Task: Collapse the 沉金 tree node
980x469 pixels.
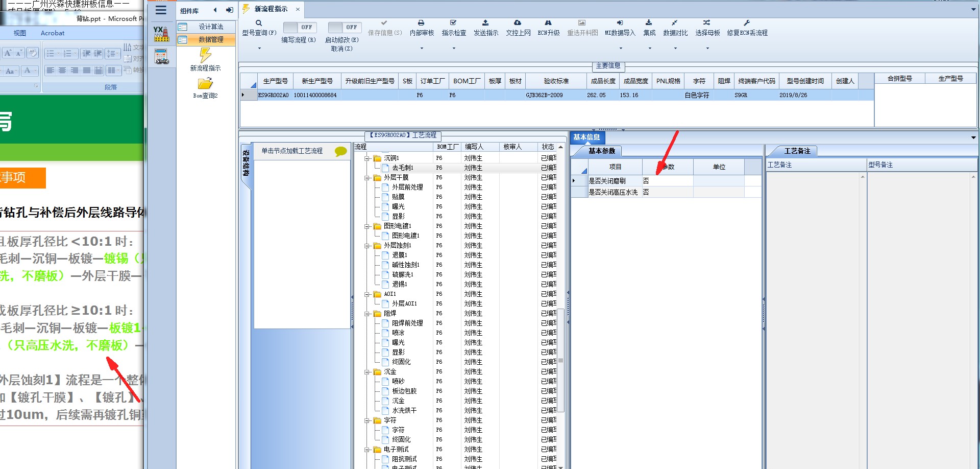Action: click(x=366, y=372)
